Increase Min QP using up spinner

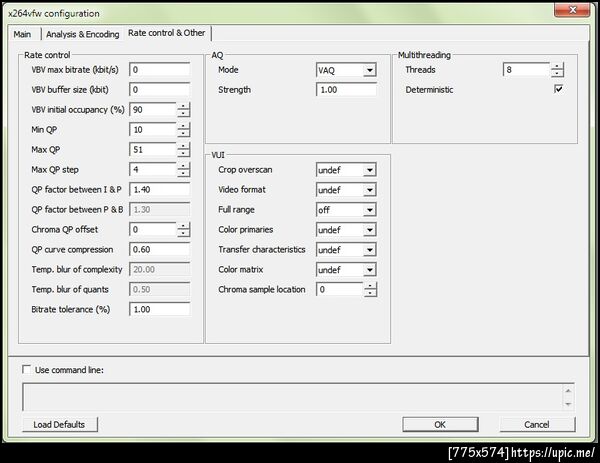coord(184,126)
